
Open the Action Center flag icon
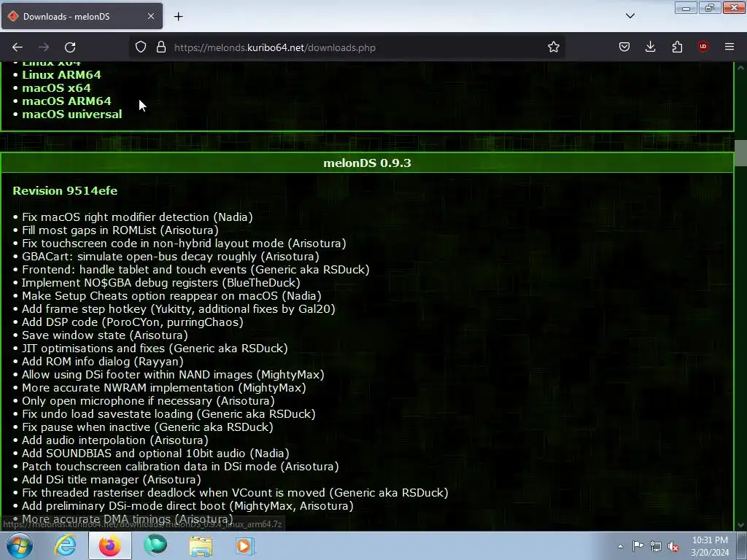point(638,546)
